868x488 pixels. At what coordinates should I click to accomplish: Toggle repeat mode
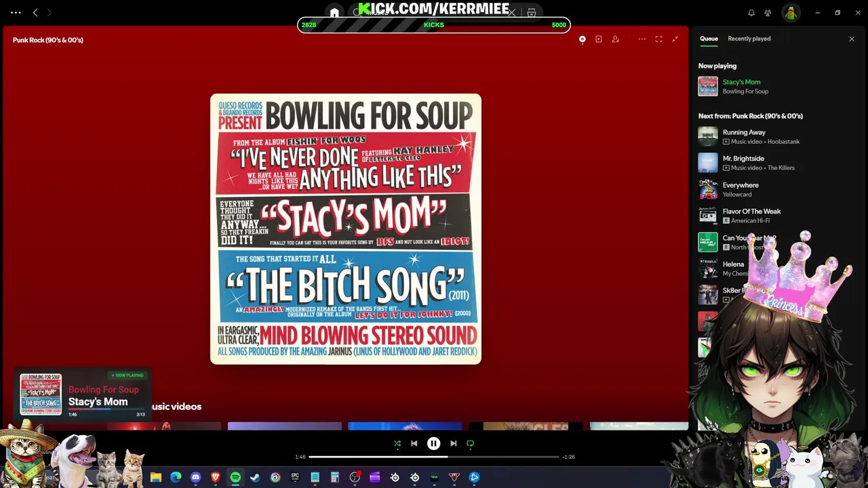(x=470, y=443)
